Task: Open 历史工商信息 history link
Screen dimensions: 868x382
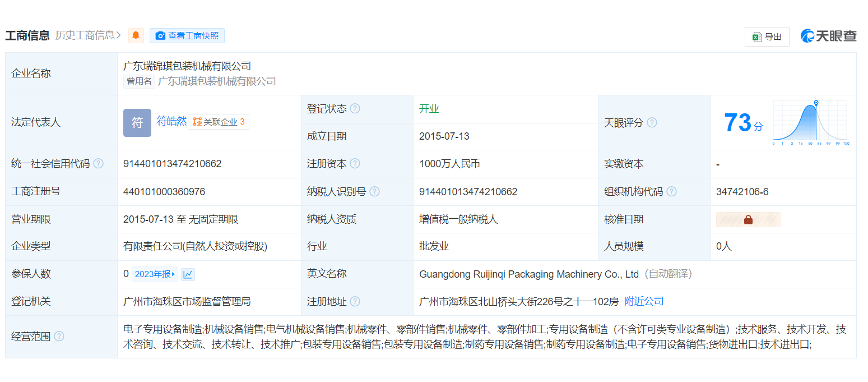Action: pyautogui.click(x=88, y=35)
